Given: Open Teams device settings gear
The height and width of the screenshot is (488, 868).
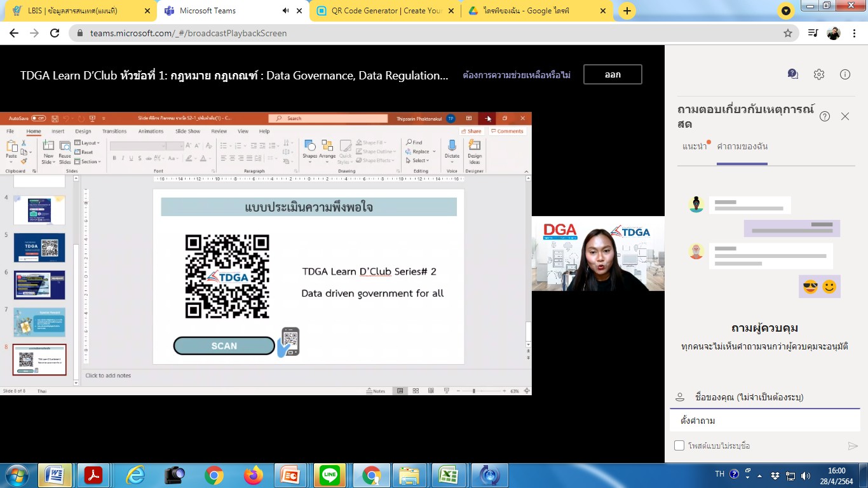Looking at the screenshot, I should (818, 74).
